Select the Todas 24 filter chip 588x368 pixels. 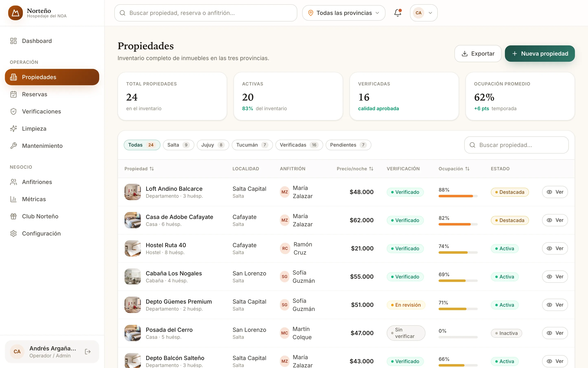142,145
